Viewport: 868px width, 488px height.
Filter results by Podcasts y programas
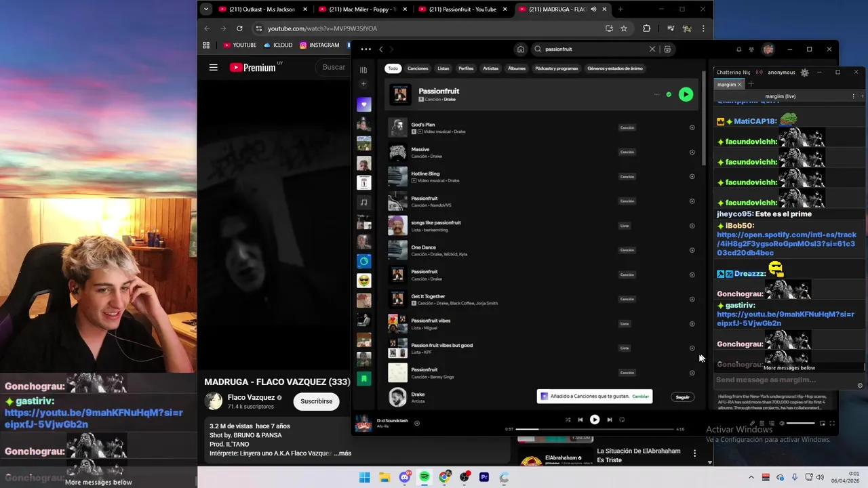click(x=557, y=68)
